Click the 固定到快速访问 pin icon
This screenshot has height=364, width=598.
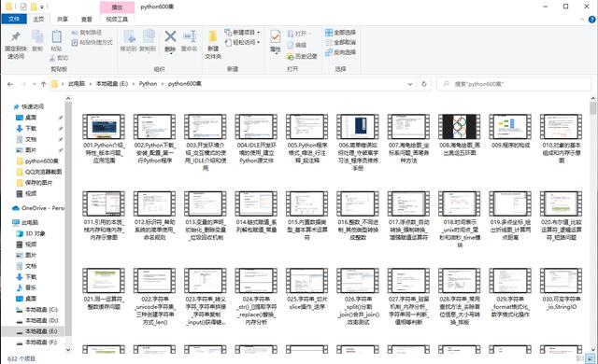[16, 36]
